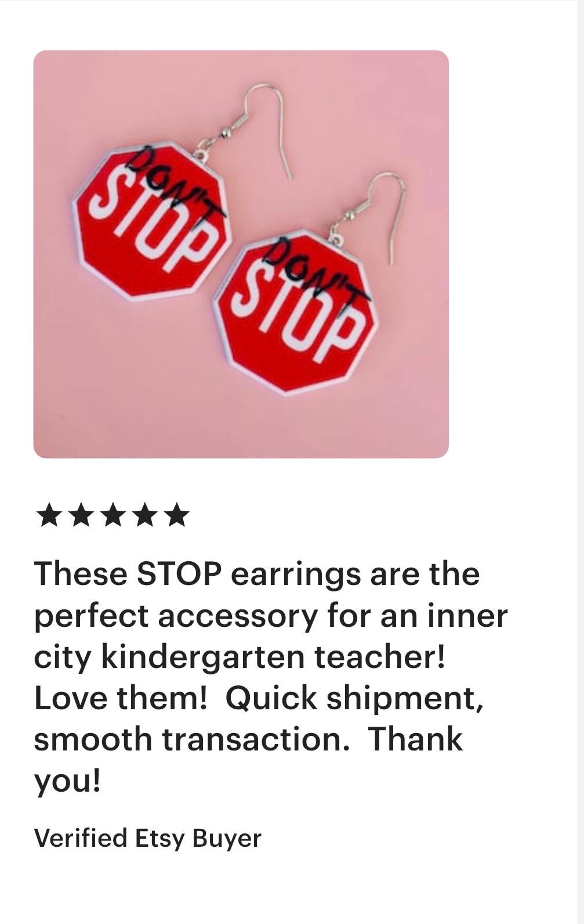
Task: Open the stop sign earrings review photo
Action: 241,254
